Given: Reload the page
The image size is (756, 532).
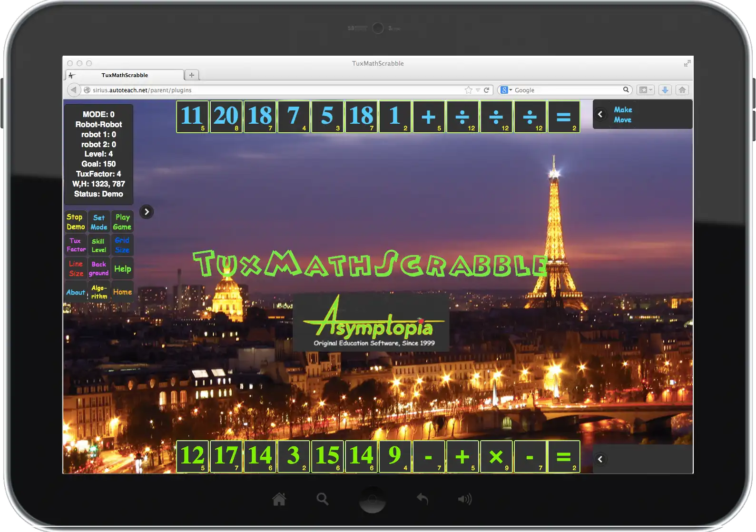Looking at the screenshot, I should click(x=487, y=90).
